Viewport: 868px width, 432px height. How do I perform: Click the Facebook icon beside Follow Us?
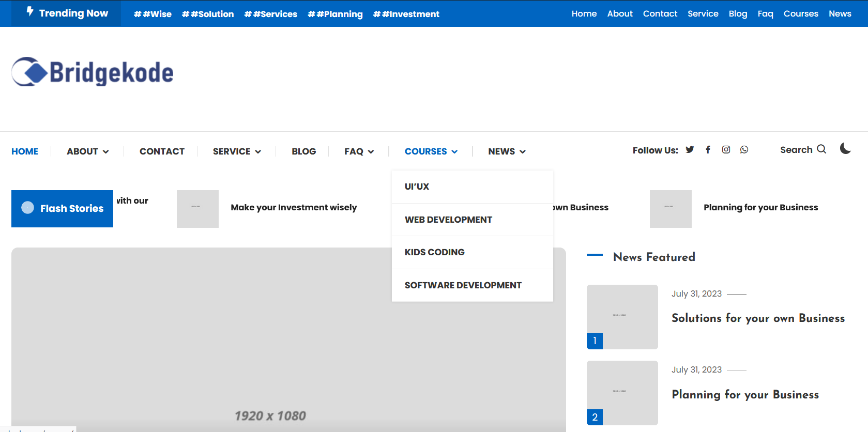click(x=708, y=150)
